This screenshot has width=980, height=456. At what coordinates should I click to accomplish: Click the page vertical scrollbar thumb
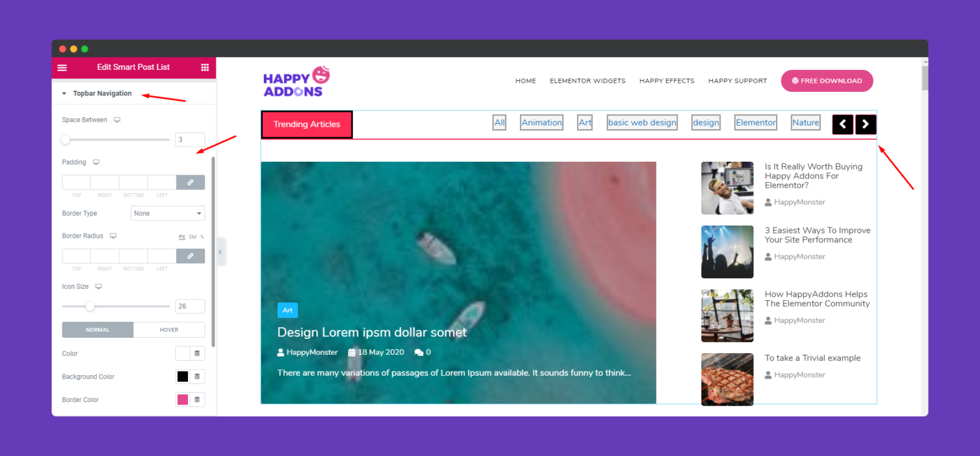(925, 78)
